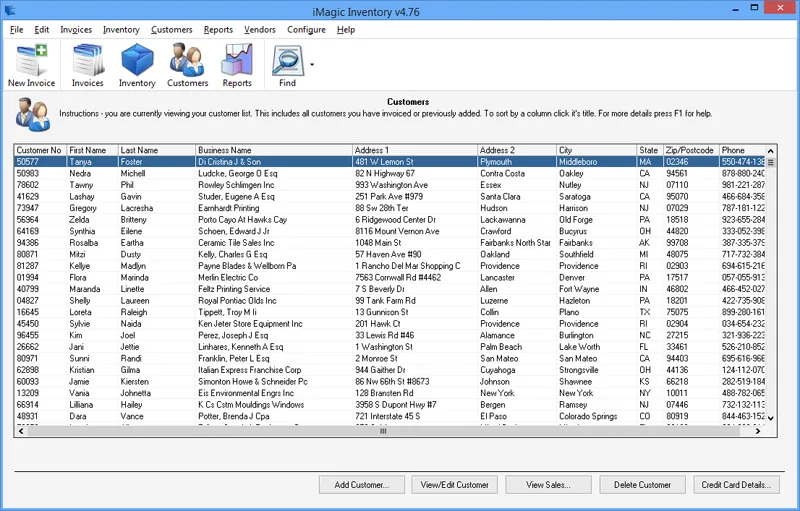Open the Customers menu

171,30
